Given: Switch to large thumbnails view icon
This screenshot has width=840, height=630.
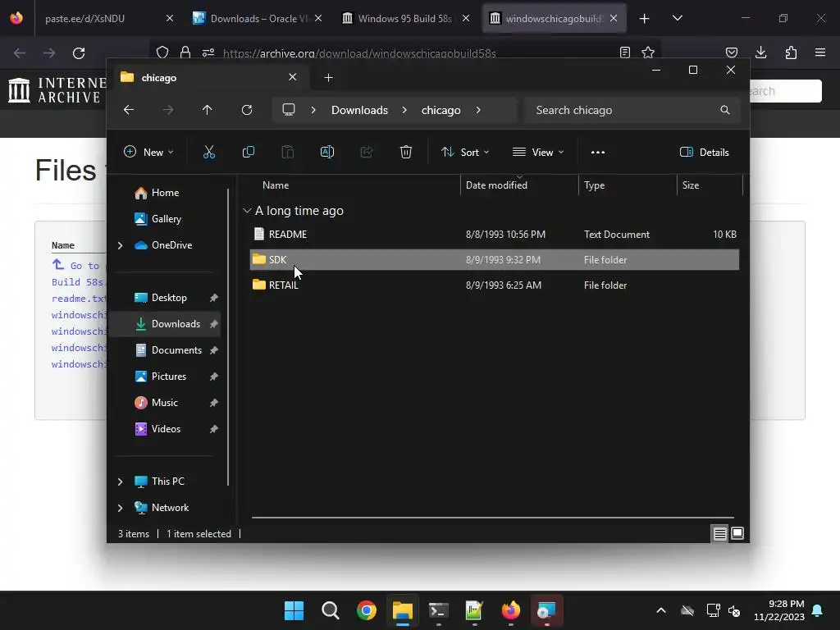Looking at the screenshot, I should click(x=737, y=533).
